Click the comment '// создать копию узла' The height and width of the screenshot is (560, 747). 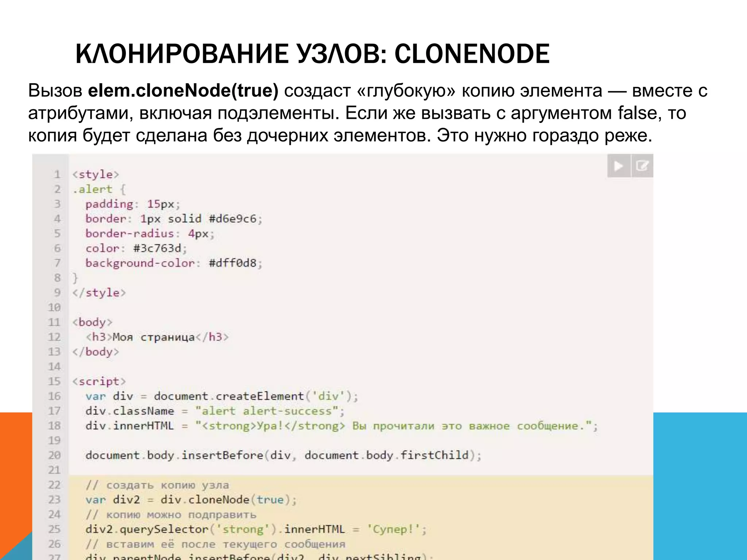point(157,485)
